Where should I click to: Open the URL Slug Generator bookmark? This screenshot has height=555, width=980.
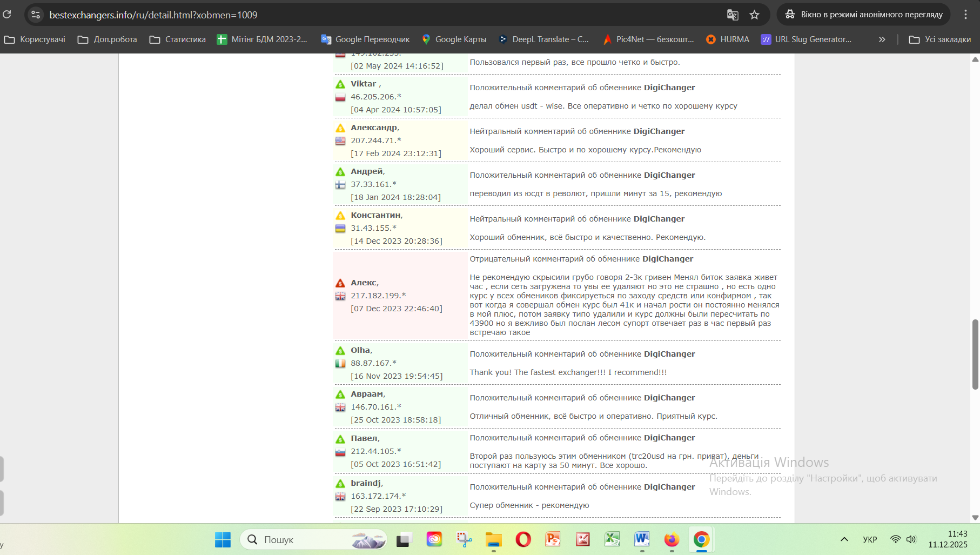806,39
